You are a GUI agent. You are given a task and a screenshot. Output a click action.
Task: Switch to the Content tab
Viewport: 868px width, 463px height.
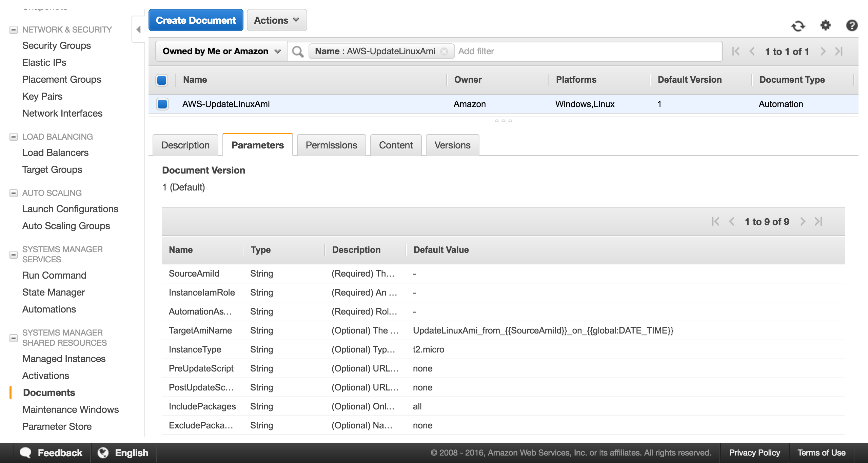click(396, 145)
